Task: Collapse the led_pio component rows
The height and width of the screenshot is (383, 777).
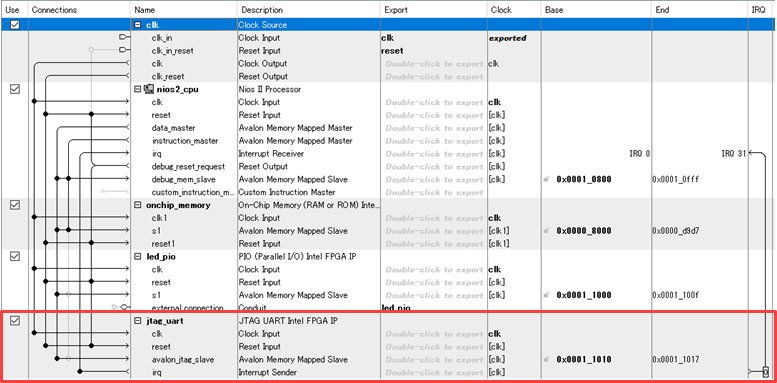Action: tap(138, 257)
